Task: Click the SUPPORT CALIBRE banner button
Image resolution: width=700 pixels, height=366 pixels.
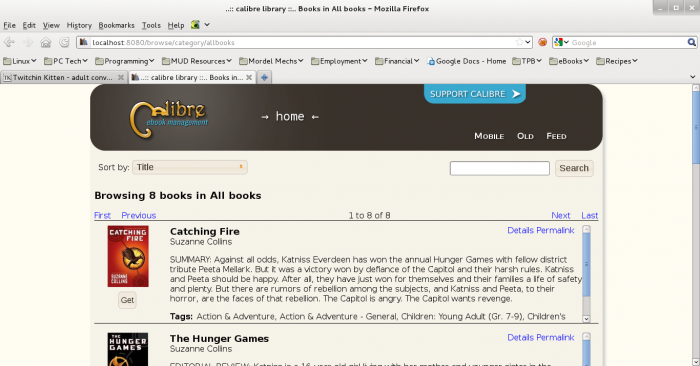Action: (475, 94)
